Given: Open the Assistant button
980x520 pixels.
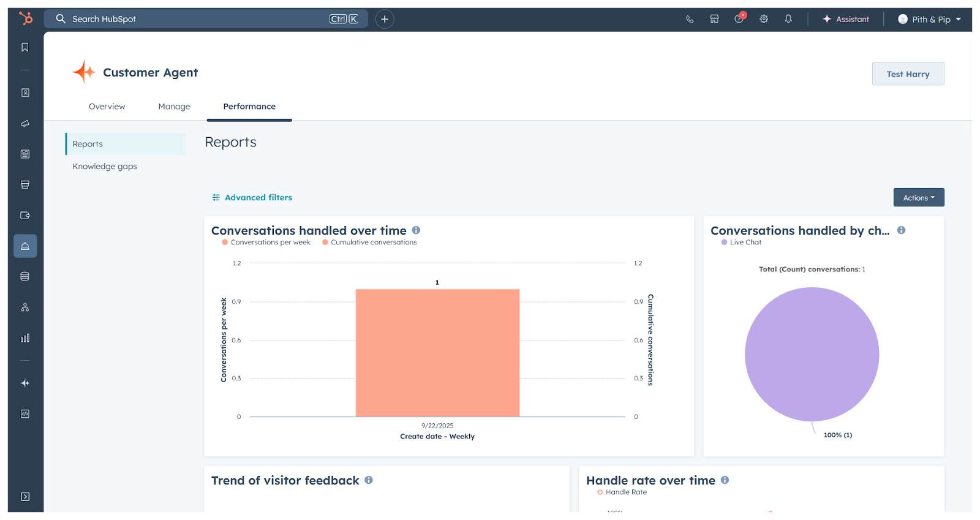Looking at the screenshot, I should (846, 19).
